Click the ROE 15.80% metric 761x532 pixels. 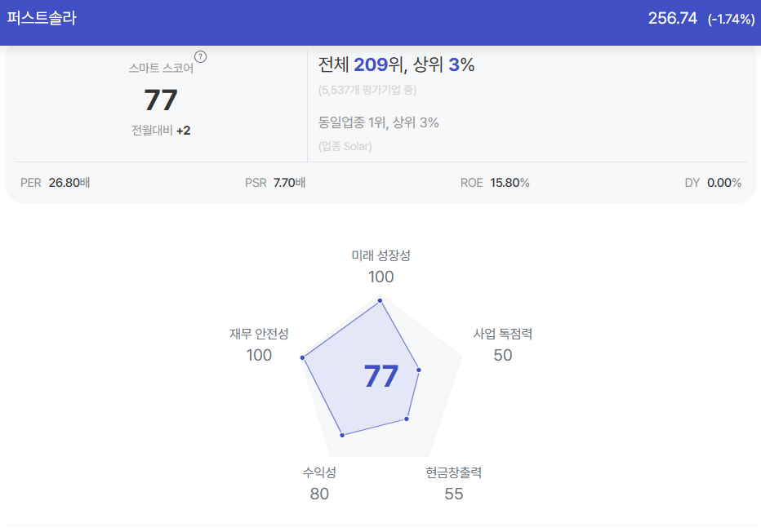click(495, 183)
